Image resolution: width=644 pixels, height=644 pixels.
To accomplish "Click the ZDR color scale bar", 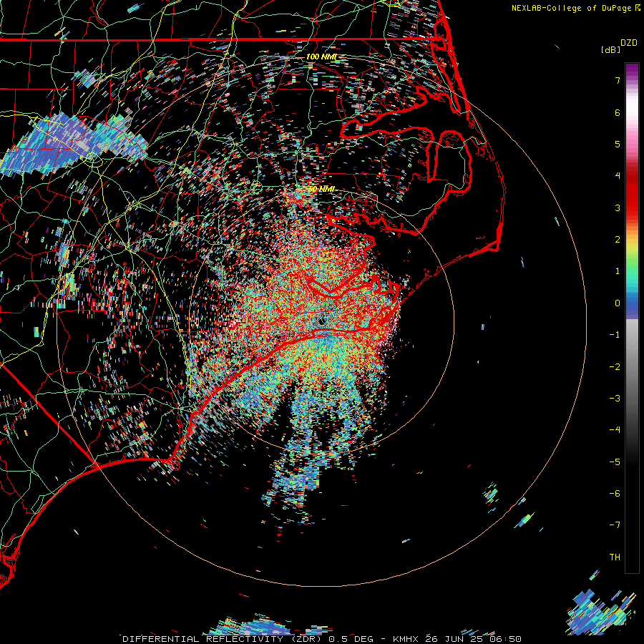I will tap(632, 318).
